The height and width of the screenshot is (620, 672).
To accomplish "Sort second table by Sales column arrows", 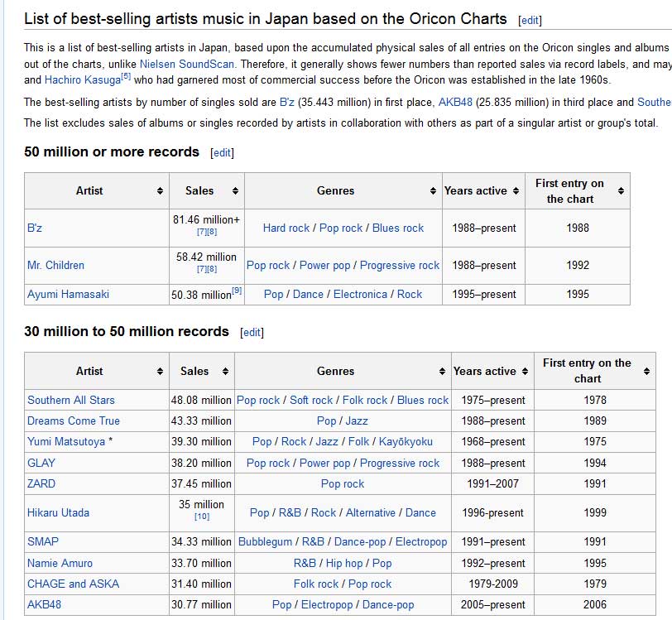I will [x=225, y=372].
